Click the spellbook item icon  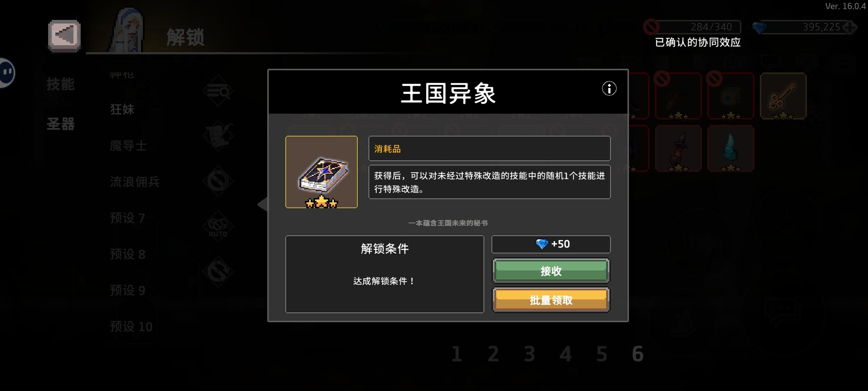322,172
